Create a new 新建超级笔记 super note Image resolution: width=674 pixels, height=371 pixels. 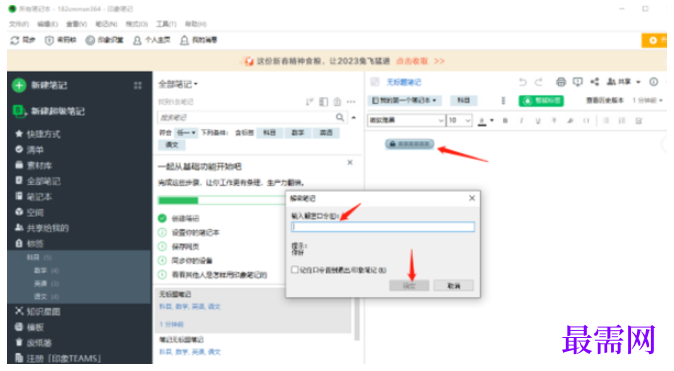[49, 111]
